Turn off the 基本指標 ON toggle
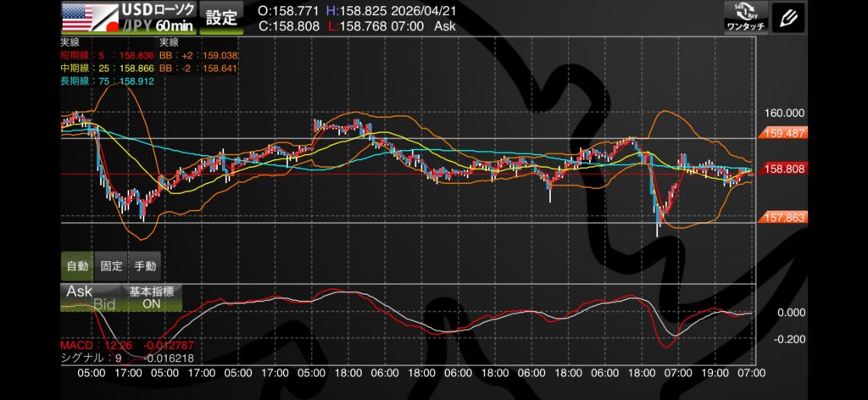This screenshot has width=868, height=400. click(x=151, y=297)
